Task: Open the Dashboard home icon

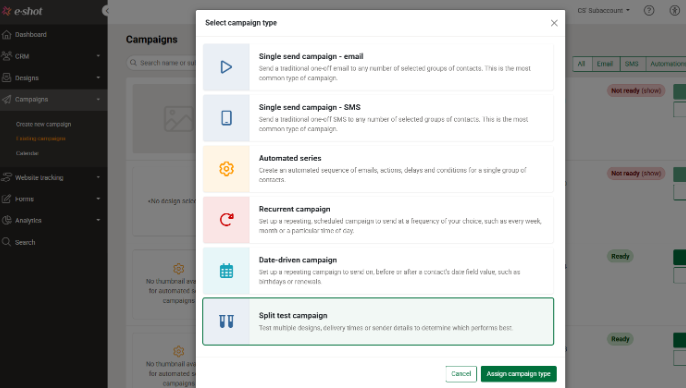Action: 7,35
